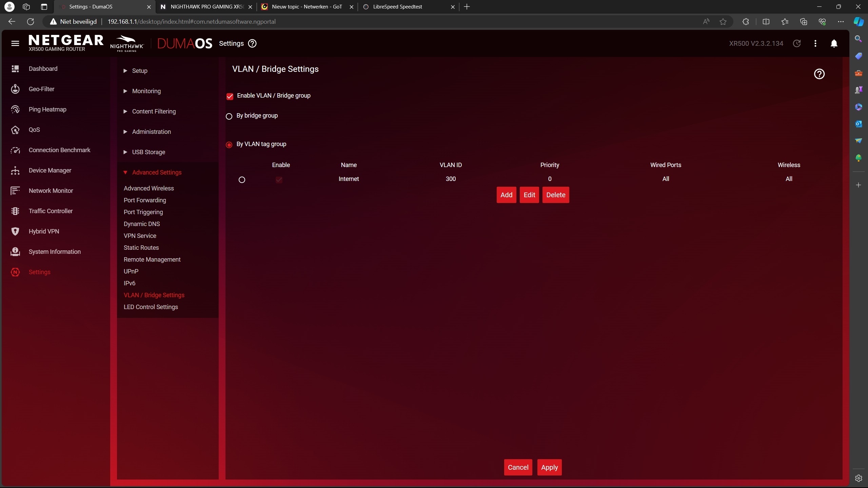
Task: Apply the VLAN settings
Action: [x=549, y=467]
